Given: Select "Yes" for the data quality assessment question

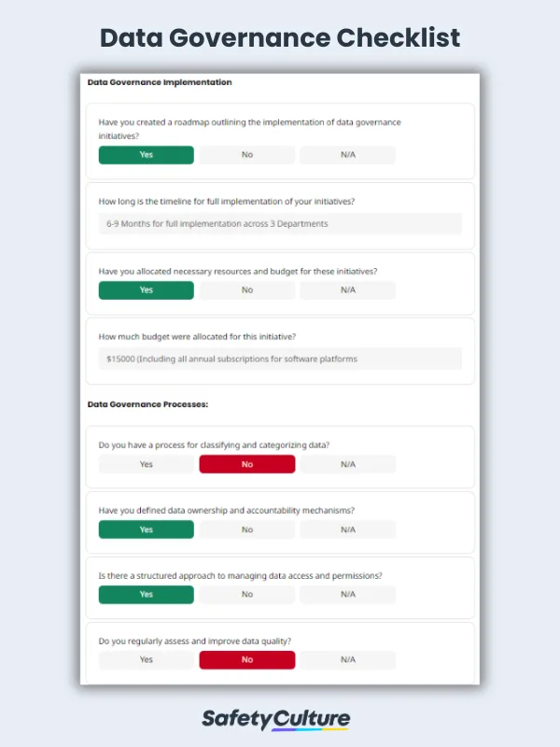Looking at the screenshot, I should pos(146,659).
